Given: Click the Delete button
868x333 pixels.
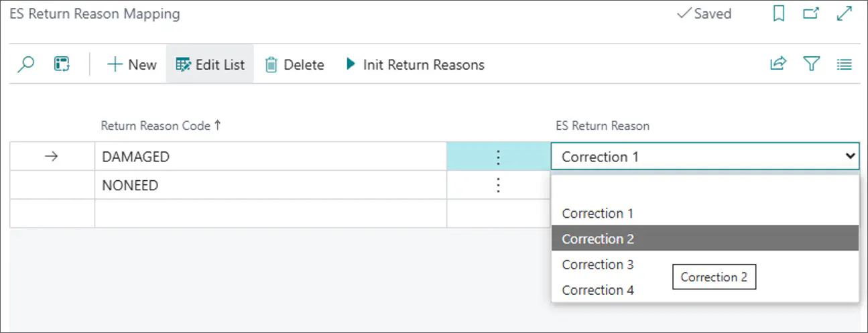Looking at the screenshot, I should [295, 64].
